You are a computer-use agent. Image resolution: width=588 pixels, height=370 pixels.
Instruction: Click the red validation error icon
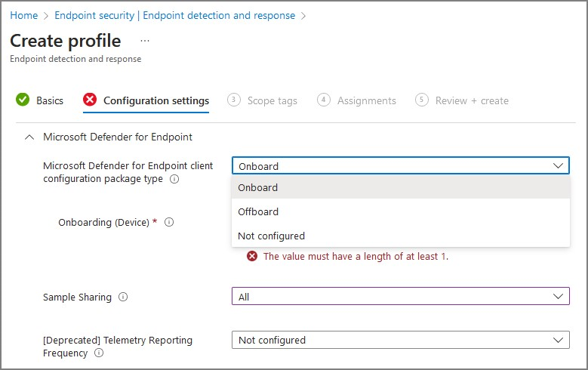[x=253, y=257]
